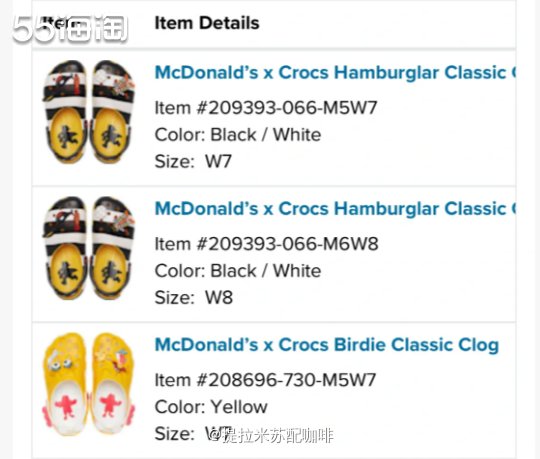Viewport: 540px width, 459px height.
Task: Select Size W8 text of second item
Action: coord(194,297)
